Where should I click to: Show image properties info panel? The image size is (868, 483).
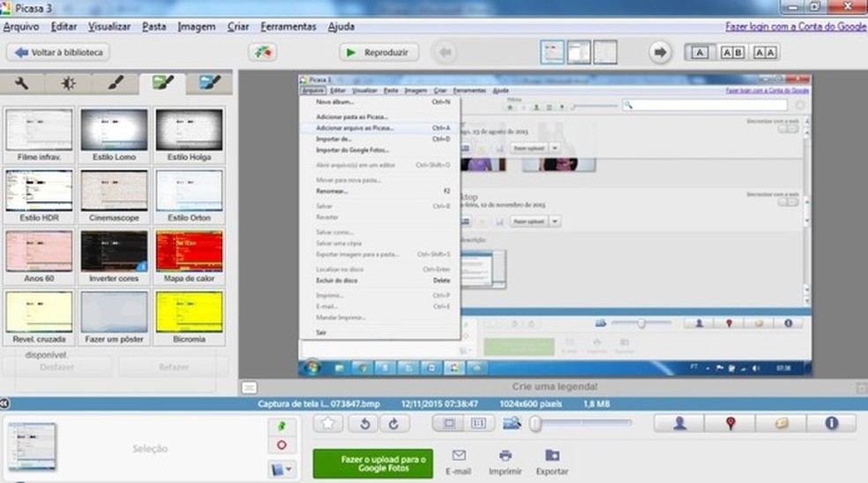click(x=830, y=424)
